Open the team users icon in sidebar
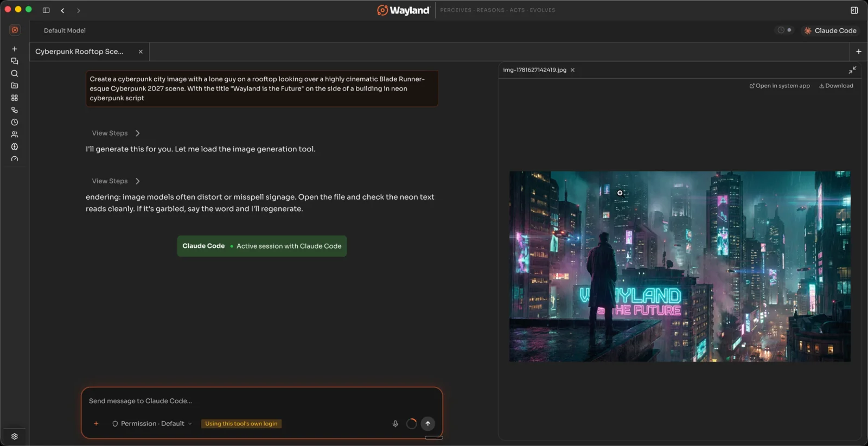This screenshot has height=446, width=868. [15, 135]
